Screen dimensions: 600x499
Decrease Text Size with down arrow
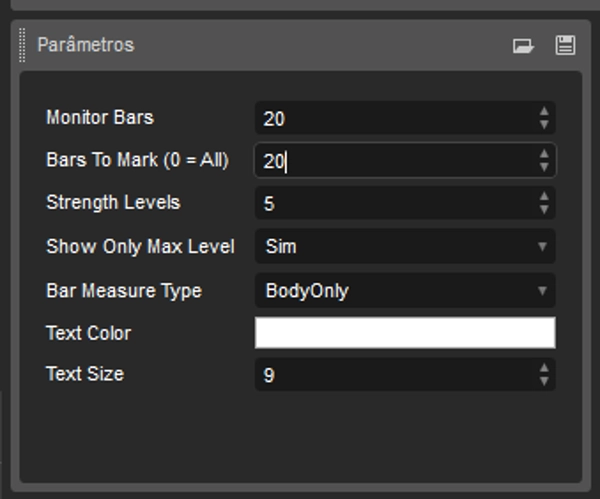(544, 381)
